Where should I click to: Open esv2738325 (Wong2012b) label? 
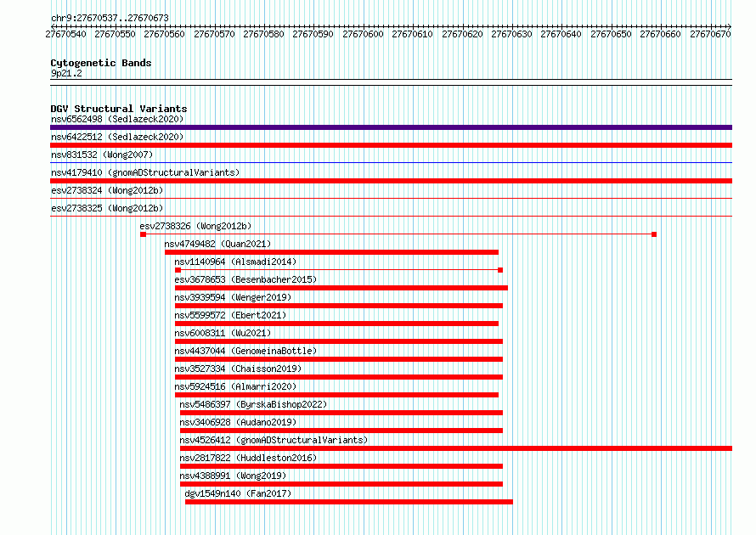pyautogui.click(x=107, y=208)
